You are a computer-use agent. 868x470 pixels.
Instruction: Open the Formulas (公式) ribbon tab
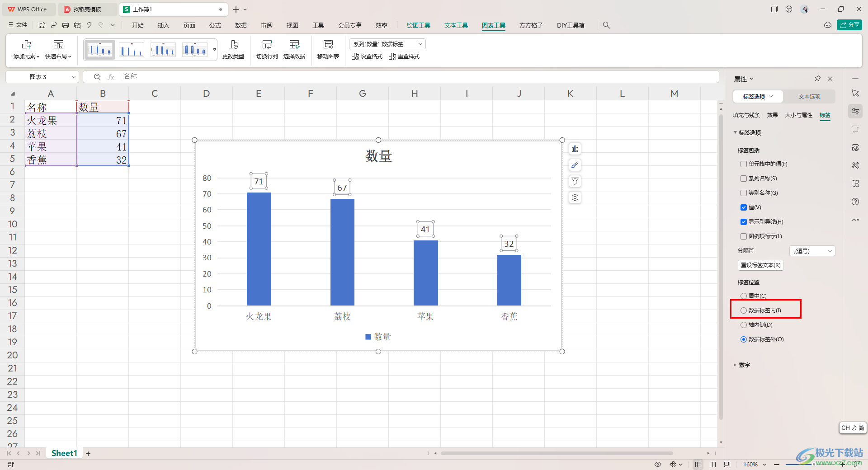point(215,25)
